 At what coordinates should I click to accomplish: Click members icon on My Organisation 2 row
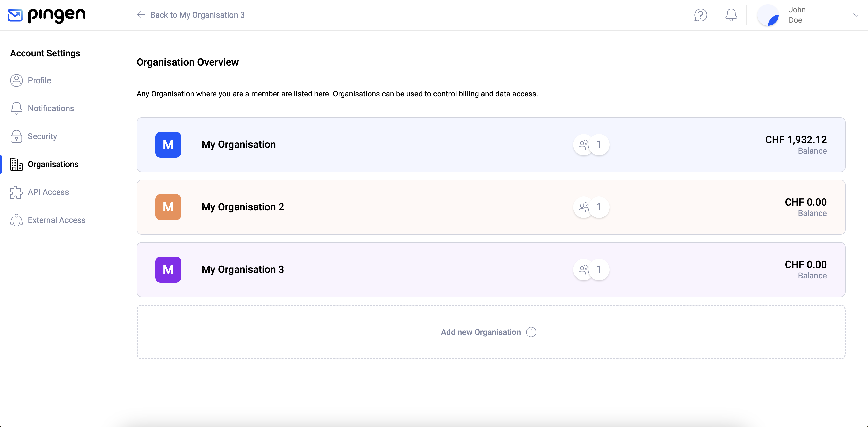[583, 207]
